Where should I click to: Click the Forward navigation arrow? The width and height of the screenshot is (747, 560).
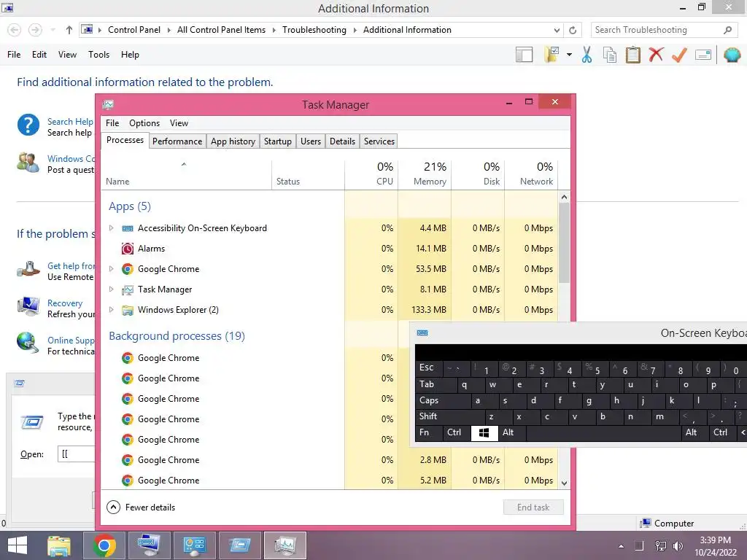[35, 30]
